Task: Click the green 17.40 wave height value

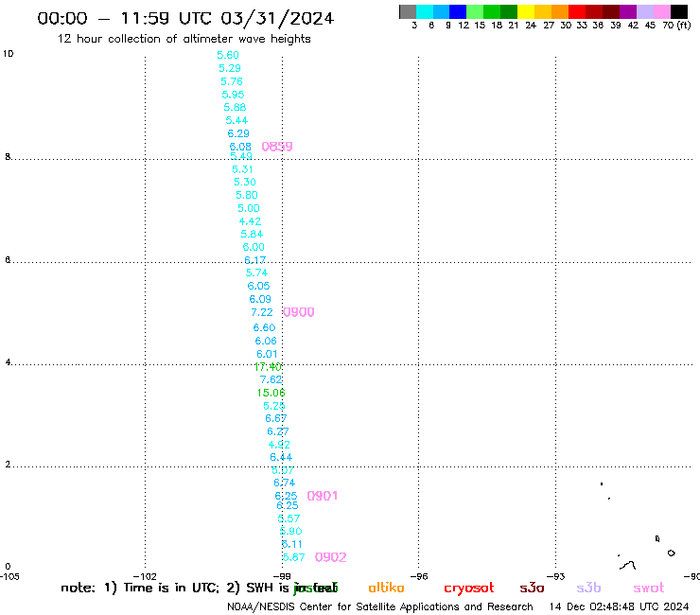Action: [x=268, y=367]
